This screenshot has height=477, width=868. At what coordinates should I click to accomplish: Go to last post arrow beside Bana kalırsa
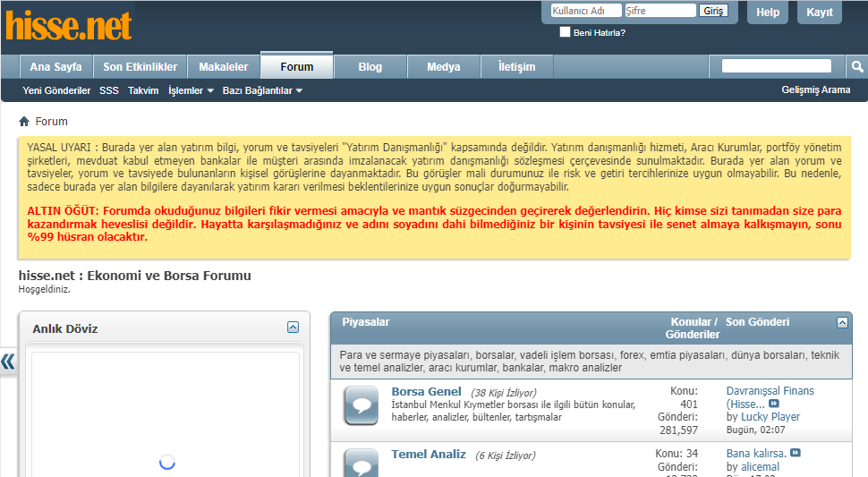click(x=796, y=453)
